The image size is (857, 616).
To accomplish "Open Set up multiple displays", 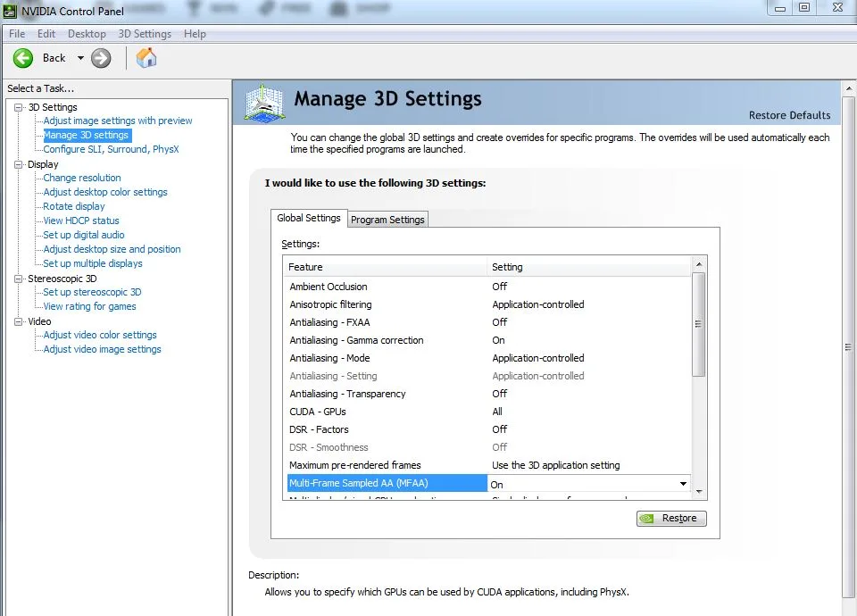I will [92, 262].
